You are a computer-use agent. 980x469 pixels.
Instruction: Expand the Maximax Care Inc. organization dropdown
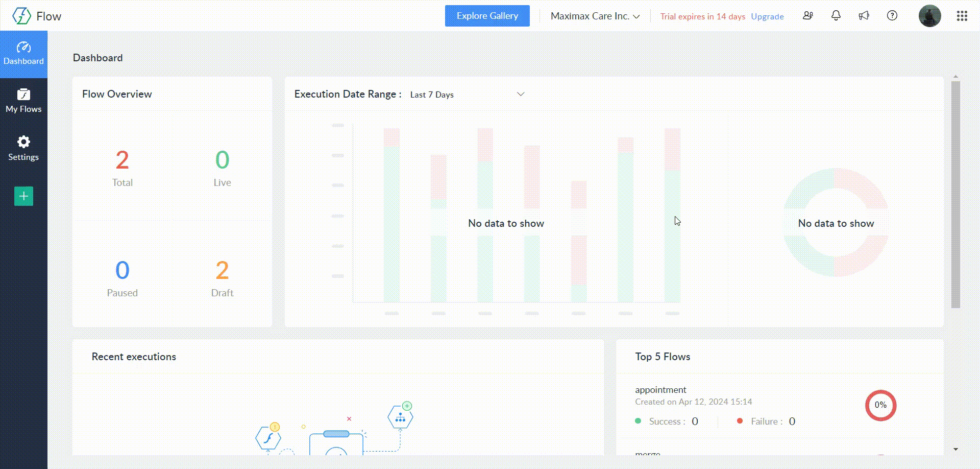point(595,16)
